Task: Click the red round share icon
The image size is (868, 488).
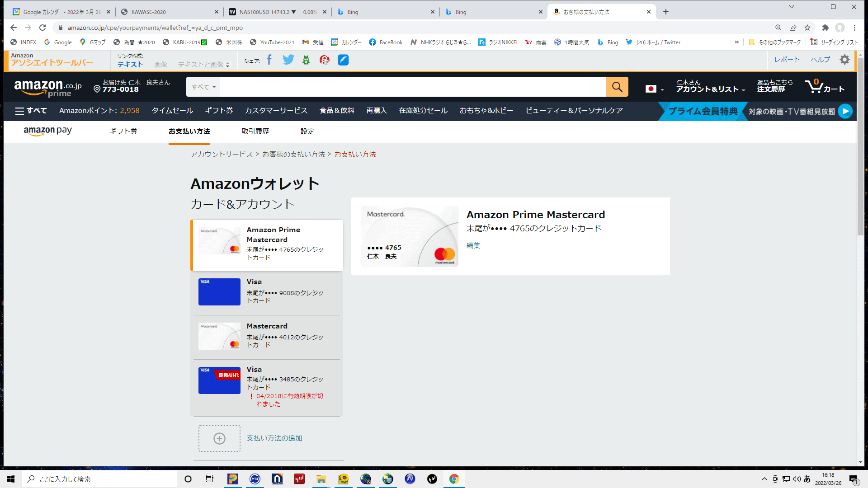Action: point(325,60)
